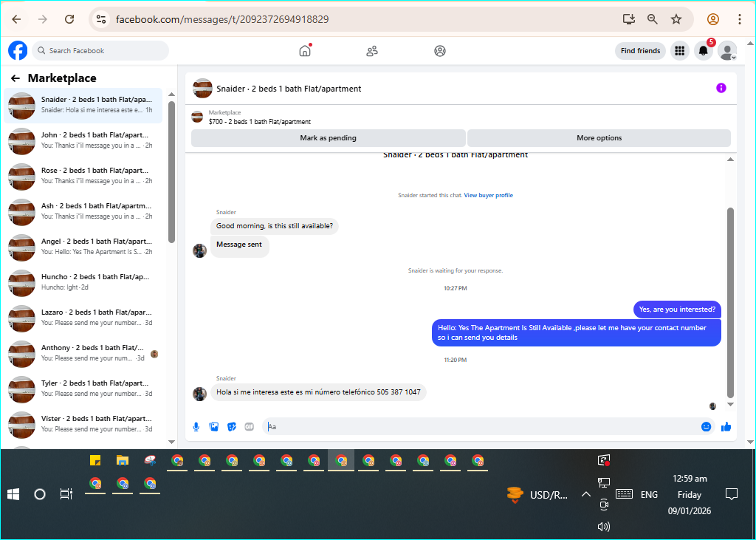Open the volume speaker icon
The height and width of the screenshot is (540, 756).
[x=604, y=527]
